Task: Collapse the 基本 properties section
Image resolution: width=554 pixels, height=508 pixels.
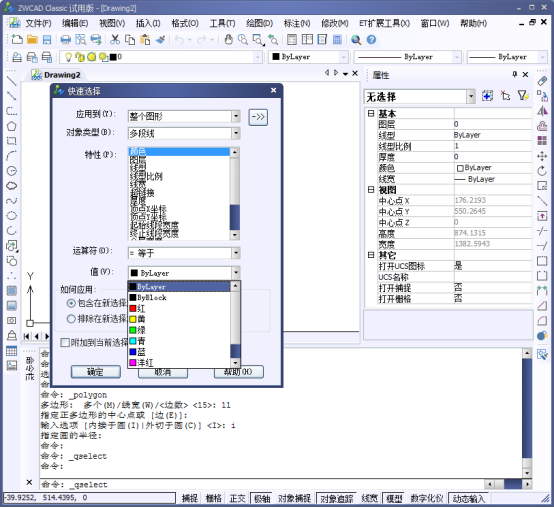Action: pyautogui.click(x=371, y=113)
